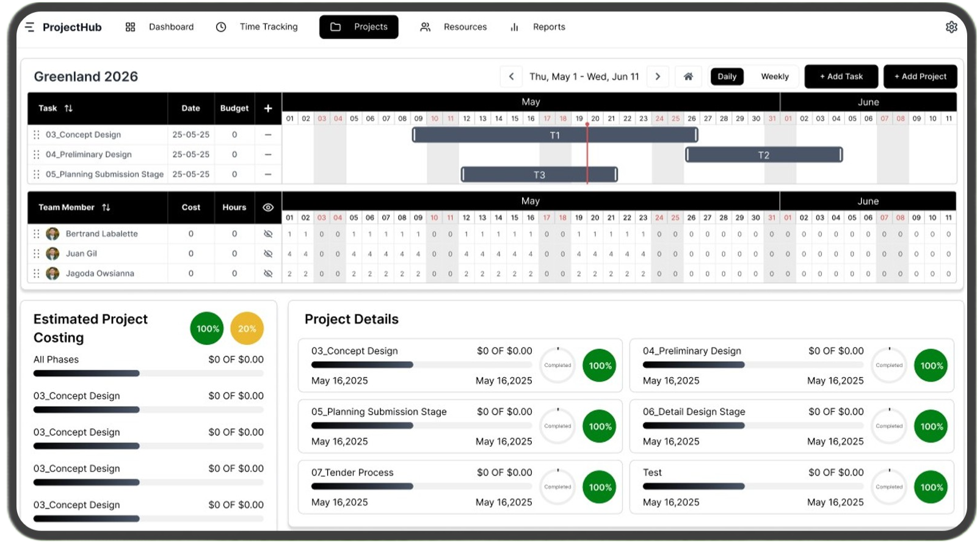Viewport: 980px width, 542px height.
Task: Sort tasks using the Task sort arrows
Action: pos(68,108)
